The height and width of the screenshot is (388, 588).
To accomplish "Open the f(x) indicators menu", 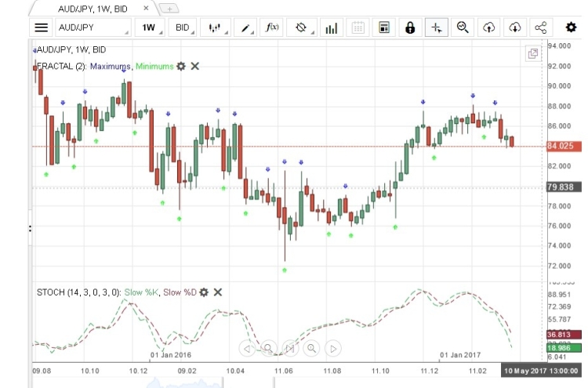I will [x=272, y=27].
